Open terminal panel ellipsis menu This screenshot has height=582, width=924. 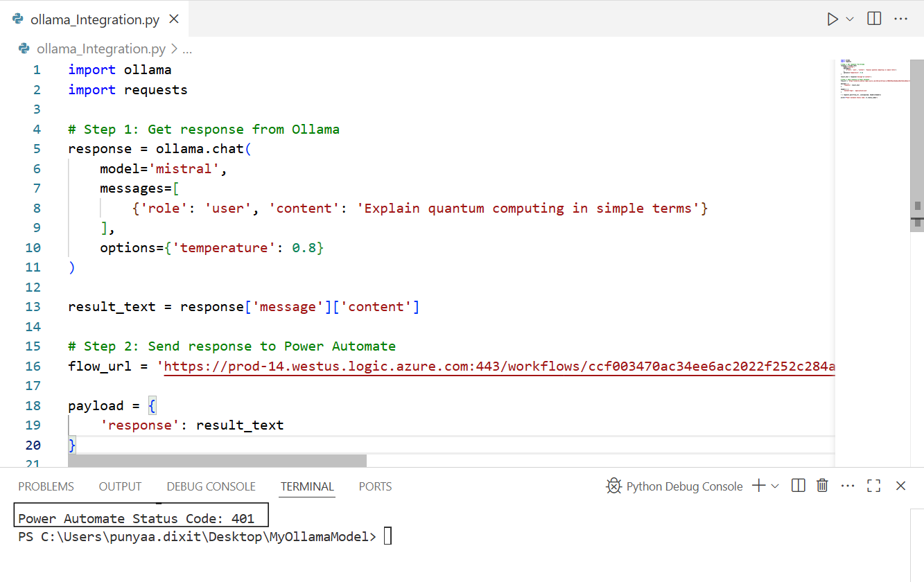[x=848, y=486]
